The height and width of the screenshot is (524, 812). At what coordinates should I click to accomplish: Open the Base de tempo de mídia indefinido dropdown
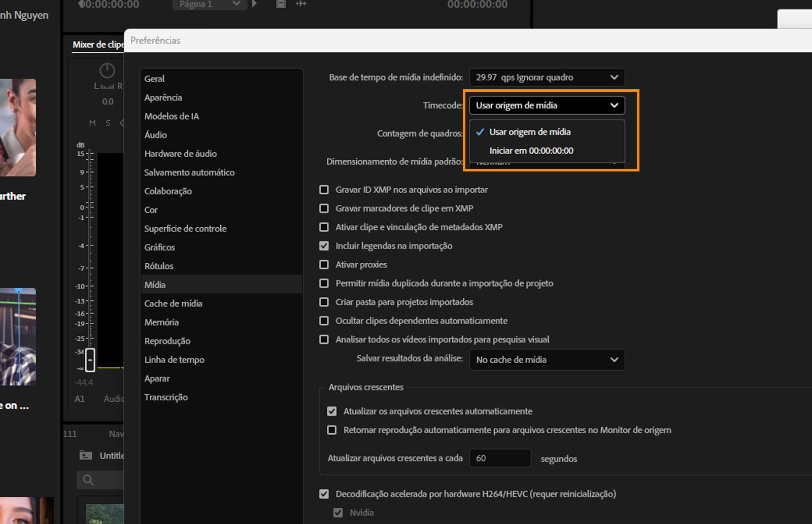[547, 77]
